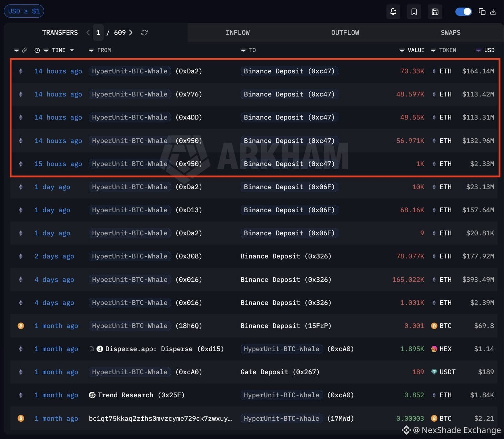Click the Disperse.app logo icon
504x439 pixels.
100,349
